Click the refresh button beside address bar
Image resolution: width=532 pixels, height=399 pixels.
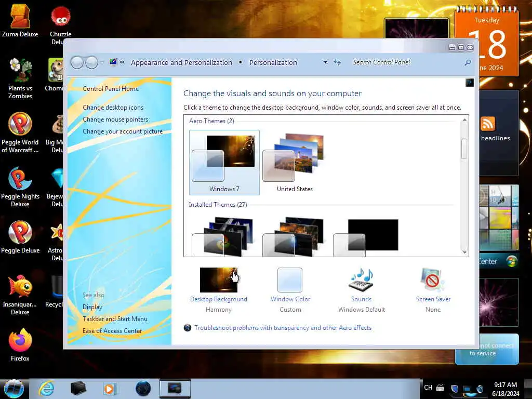(337, 62)
